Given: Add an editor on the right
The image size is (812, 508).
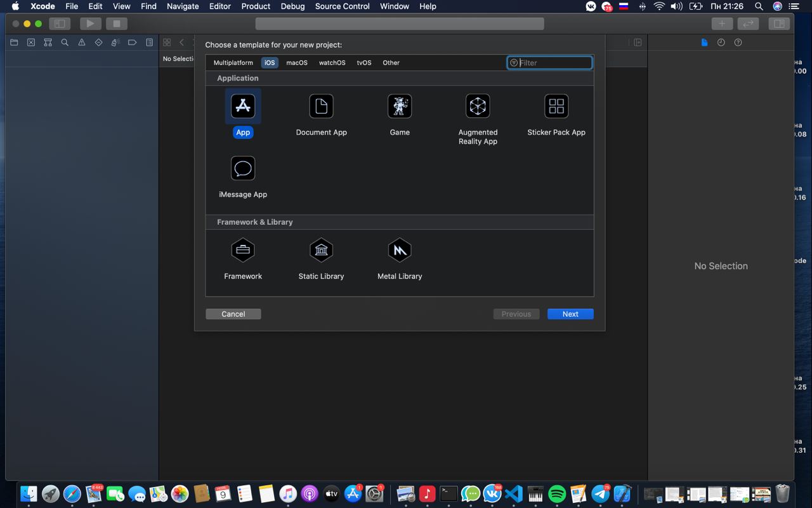Looking at the screenshot, I should 638,43.
